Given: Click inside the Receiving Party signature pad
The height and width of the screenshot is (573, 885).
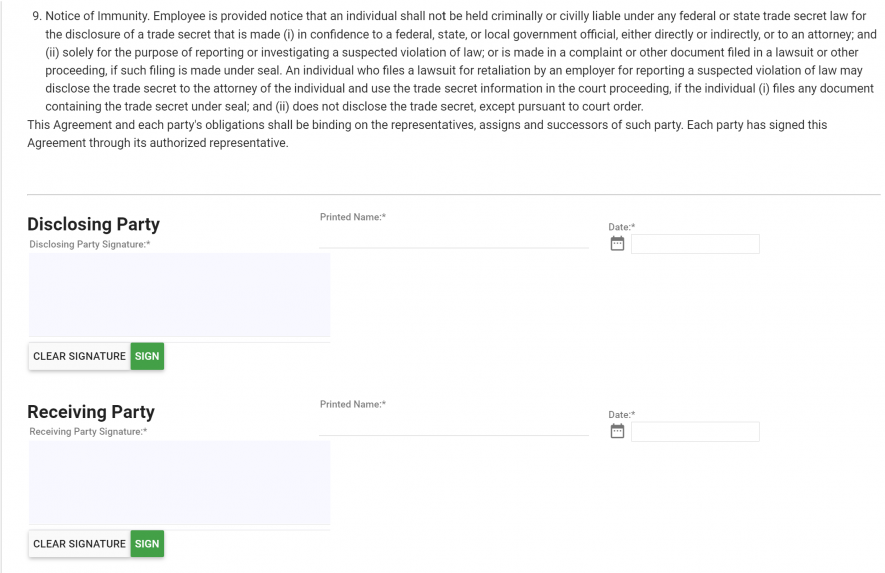Looking at the screenshot, I should pyautogui.click(x=179, y=482).
